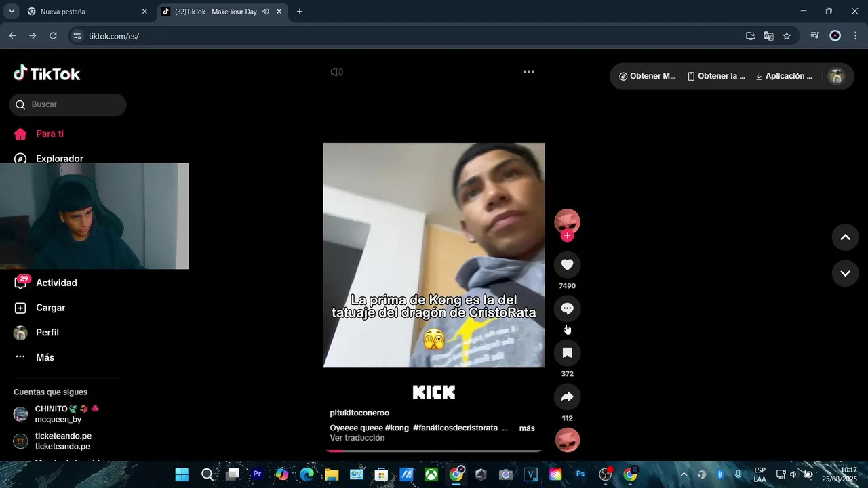Show hidden system tray icons
868x488 pixels.
coord(684,474)
